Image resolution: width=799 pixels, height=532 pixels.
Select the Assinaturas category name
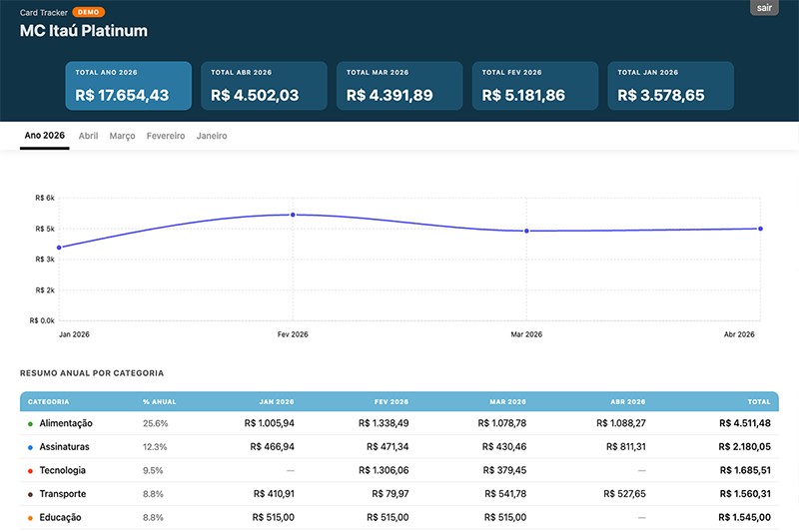[x=64, y=447]
